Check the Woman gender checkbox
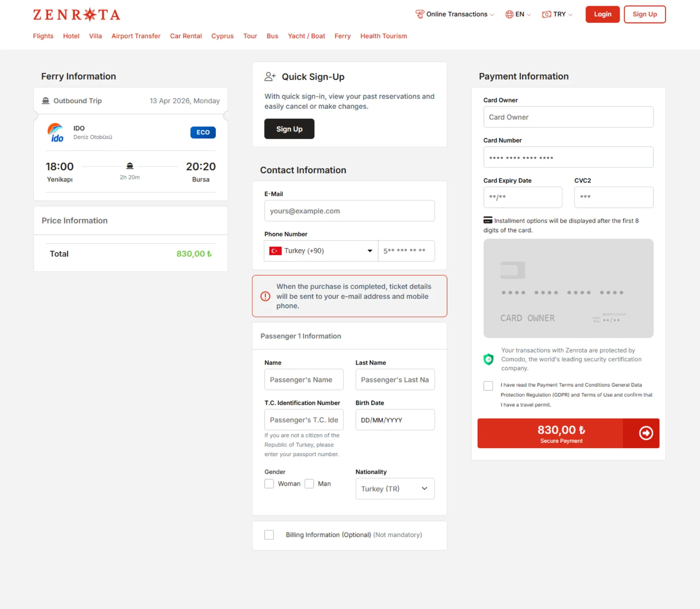This screenshot has height=609, width=700. (269, 483)
